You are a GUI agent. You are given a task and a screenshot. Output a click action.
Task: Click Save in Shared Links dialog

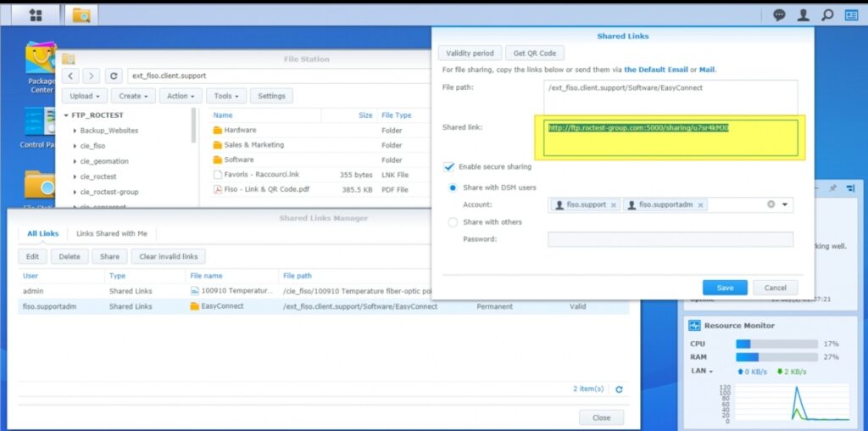pyautogui.click(x=725, y=288)
